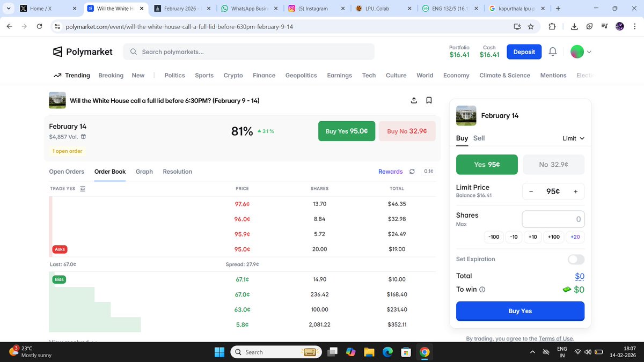Open File Explorer from taskbar
This screenshot has width=644, height=362.
[369, 352]
